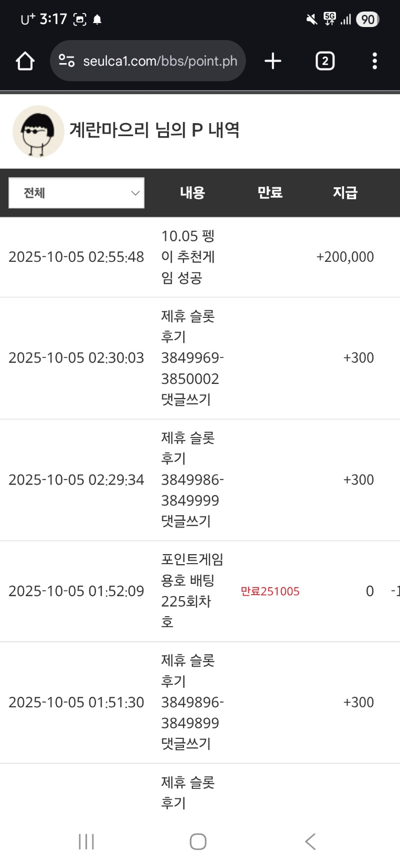The height and width of the screenshot is (868, 400).
Task: Tap the 지급 column header
Action: point(345,193)
